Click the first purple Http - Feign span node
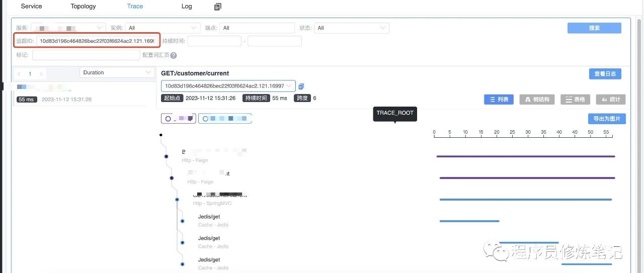Screen dimensions: 644x273 [x=166, y=156]
